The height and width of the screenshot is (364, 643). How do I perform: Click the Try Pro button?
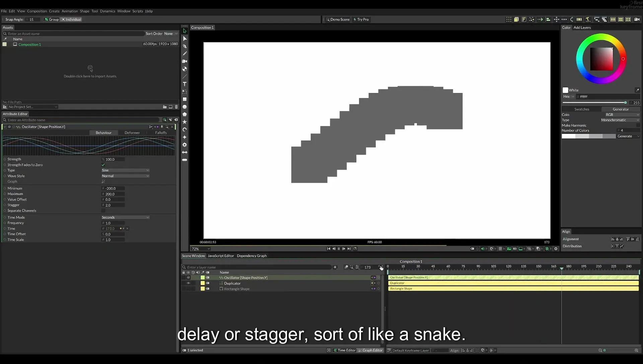361,19
